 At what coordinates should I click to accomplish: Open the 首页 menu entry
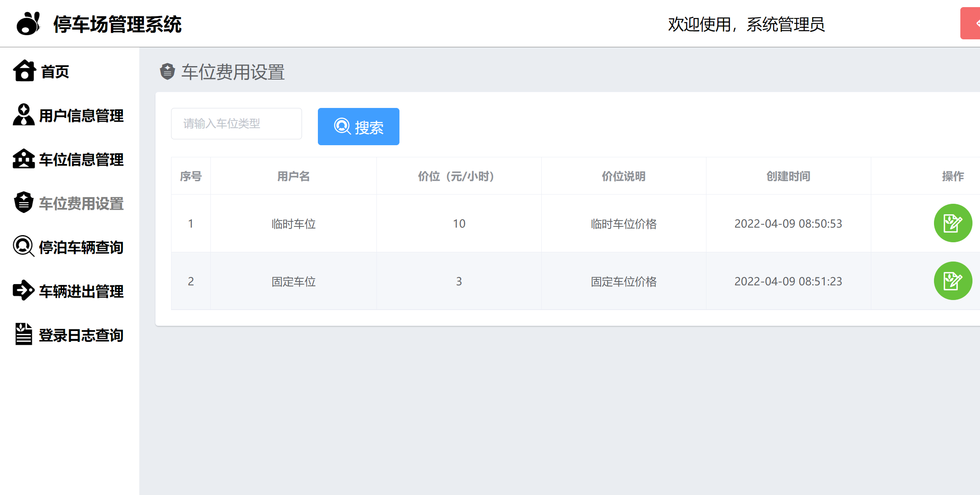coord(54,71)
